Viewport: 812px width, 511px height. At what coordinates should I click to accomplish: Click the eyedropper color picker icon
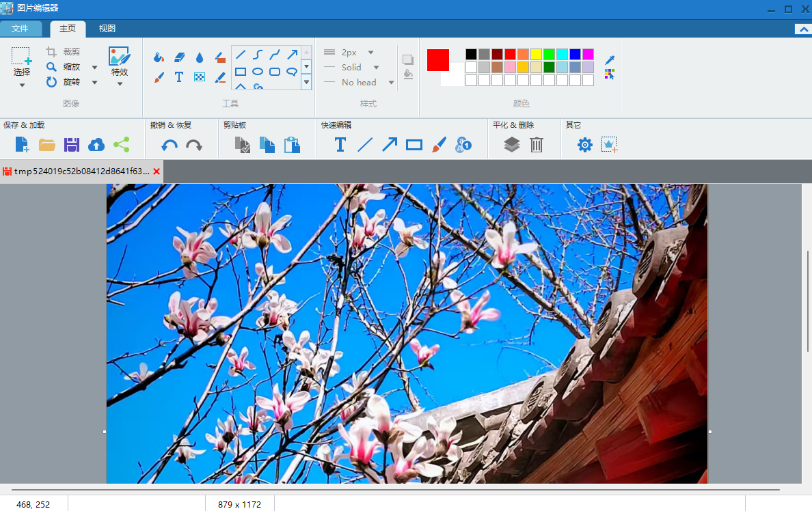[x=610, y=60]
